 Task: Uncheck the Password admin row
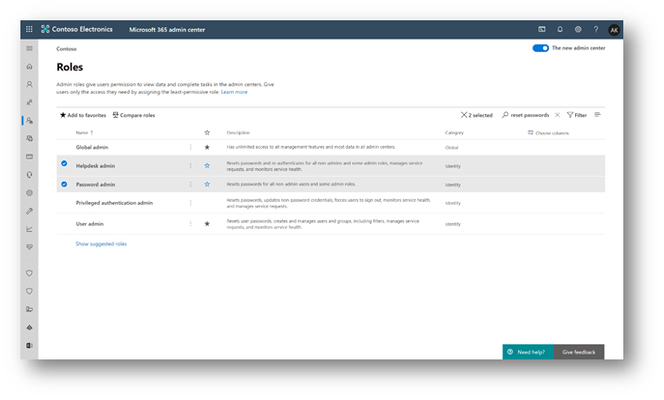pyautogui.click(x=64, y=184)
